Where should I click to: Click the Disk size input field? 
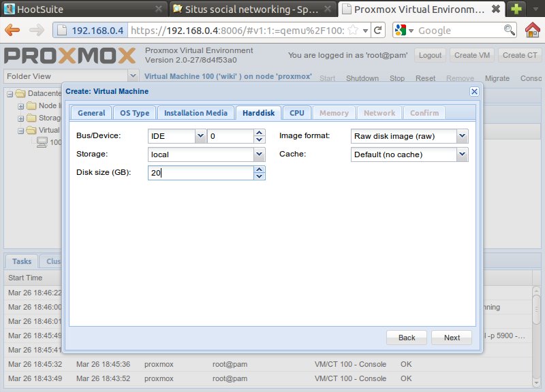coord(200,173)
